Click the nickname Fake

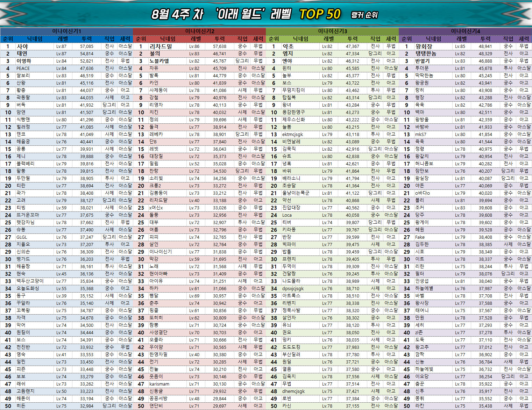tap(420, 237)
